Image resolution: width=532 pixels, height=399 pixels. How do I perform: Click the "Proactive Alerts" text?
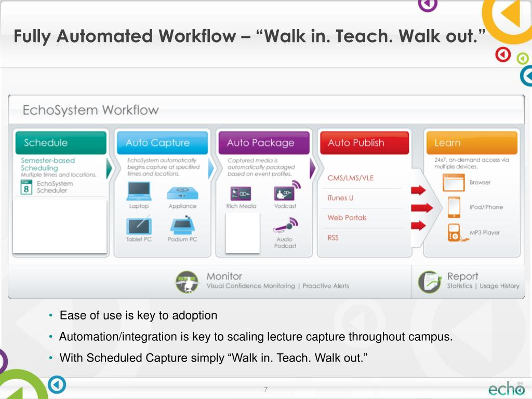(x=326, y=286)
